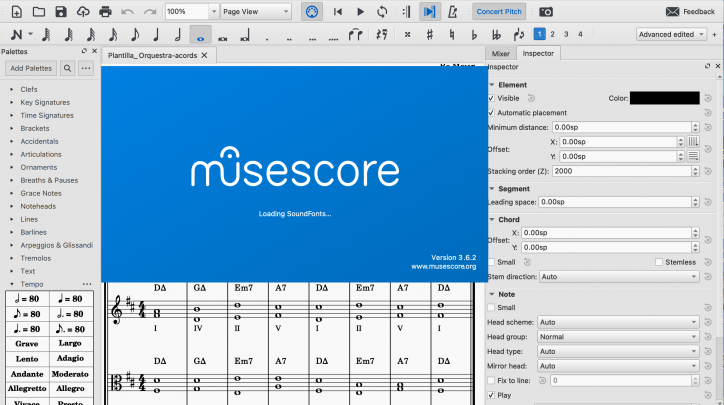Redo action arrow
Image resolution: width=724 pixels, height=405 pixels.
(150, 12)
